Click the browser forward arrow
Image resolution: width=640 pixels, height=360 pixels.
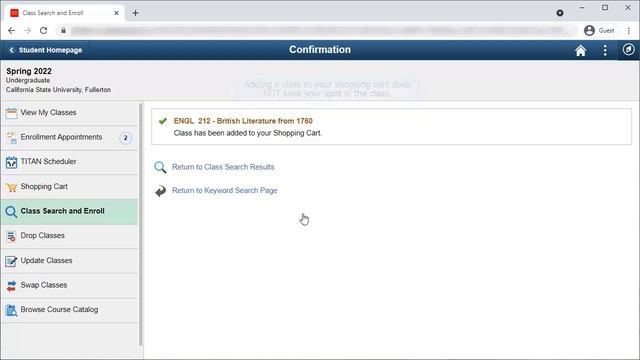tap(27, 31)
